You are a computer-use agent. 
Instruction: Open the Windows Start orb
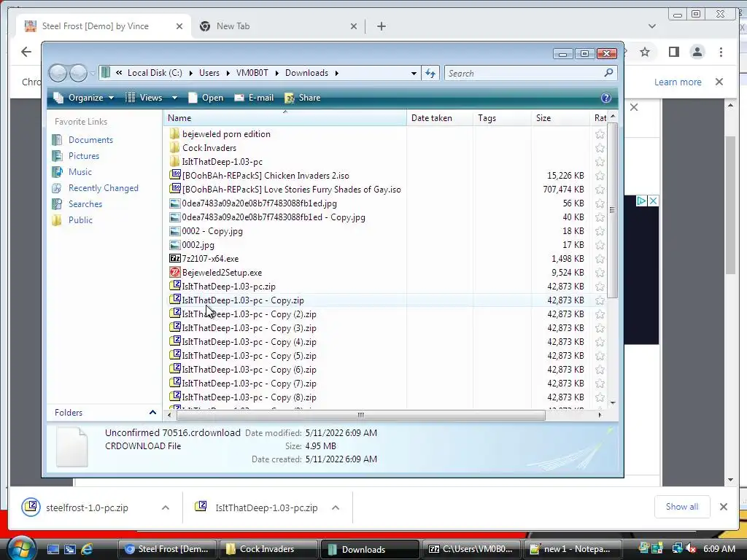point(22,548)
